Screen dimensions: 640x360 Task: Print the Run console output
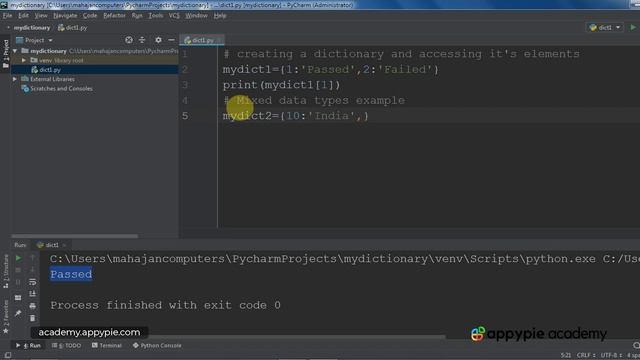click(33, 306)
